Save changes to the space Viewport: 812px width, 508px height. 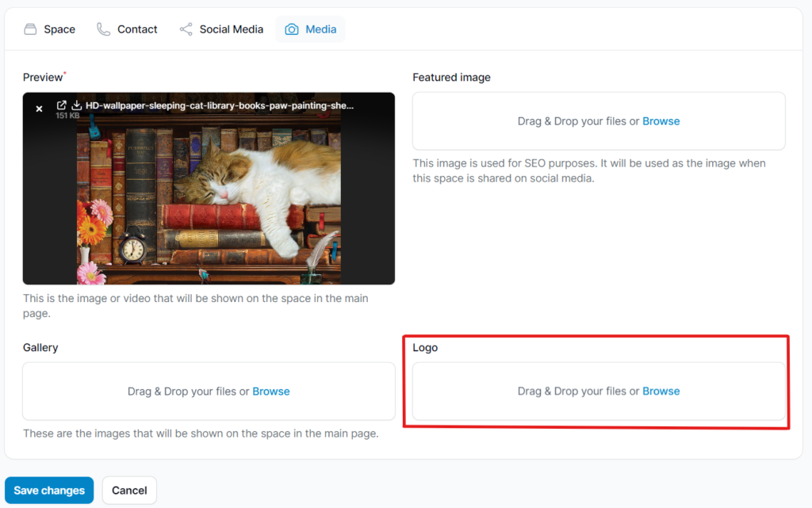pos(49,491)
